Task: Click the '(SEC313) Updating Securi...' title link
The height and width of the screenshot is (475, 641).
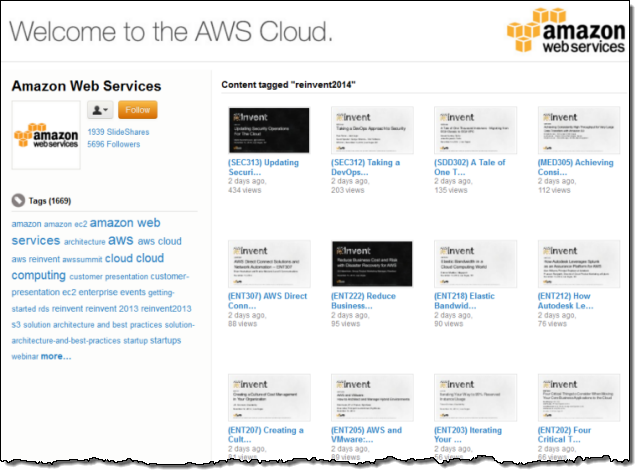Action: (263, 167)
